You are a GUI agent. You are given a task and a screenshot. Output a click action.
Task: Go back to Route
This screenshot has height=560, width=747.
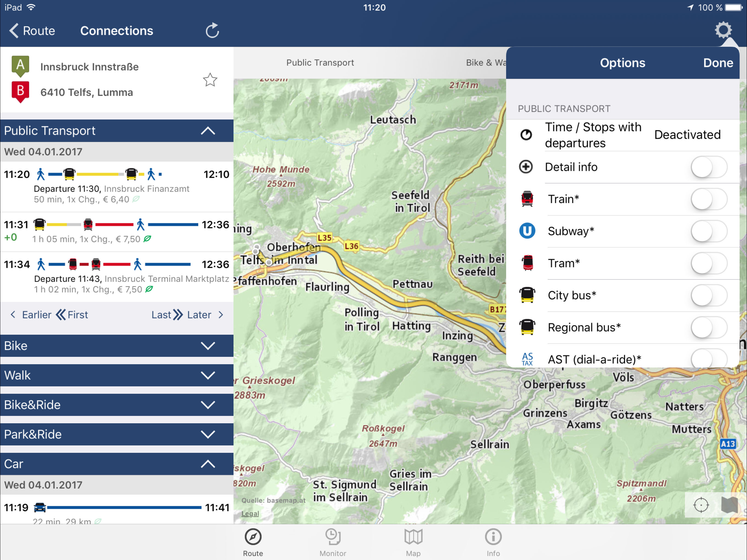coord(32,31)
